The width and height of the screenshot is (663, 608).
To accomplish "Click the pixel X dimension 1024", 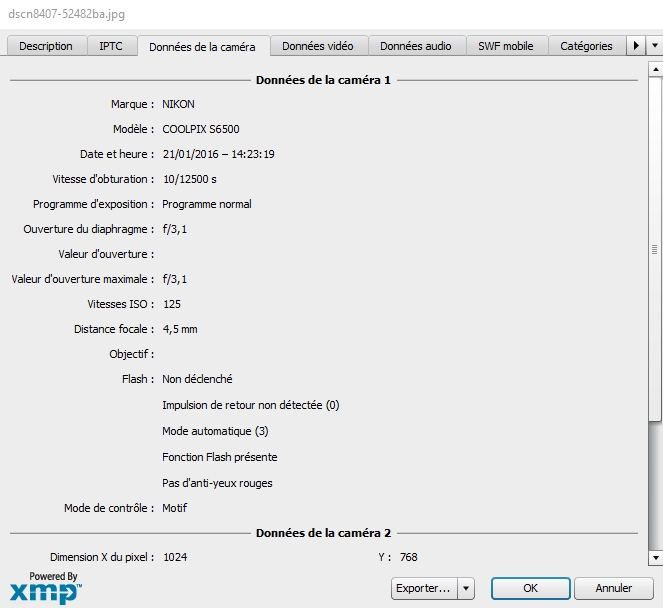I will [175, 557].
